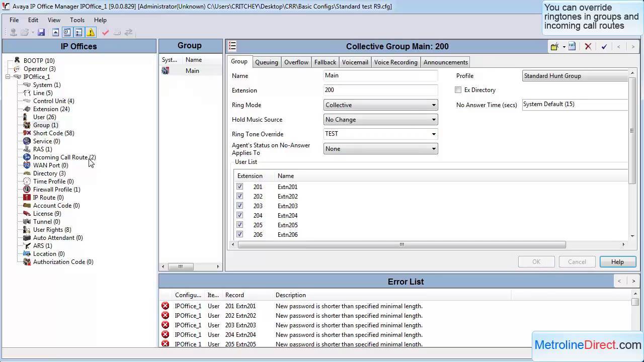Uncheck extension 205 in User List

coord(239,225)
